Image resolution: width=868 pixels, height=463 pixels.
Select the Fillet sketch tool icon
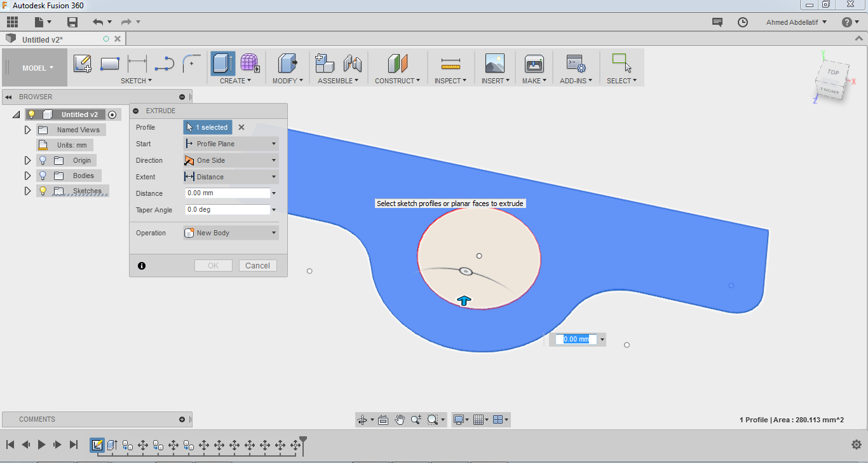click(x=191, y=64)
